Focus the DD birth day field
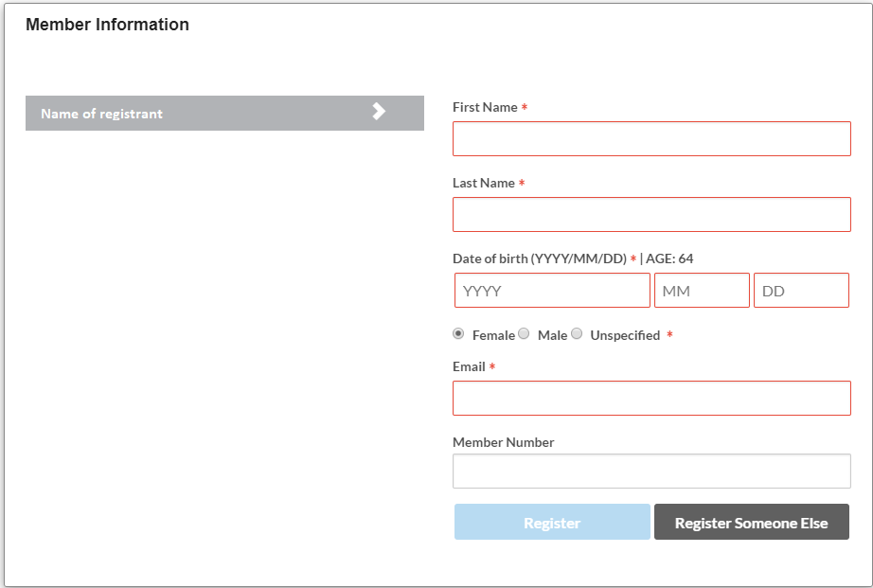 click(801, 291)
